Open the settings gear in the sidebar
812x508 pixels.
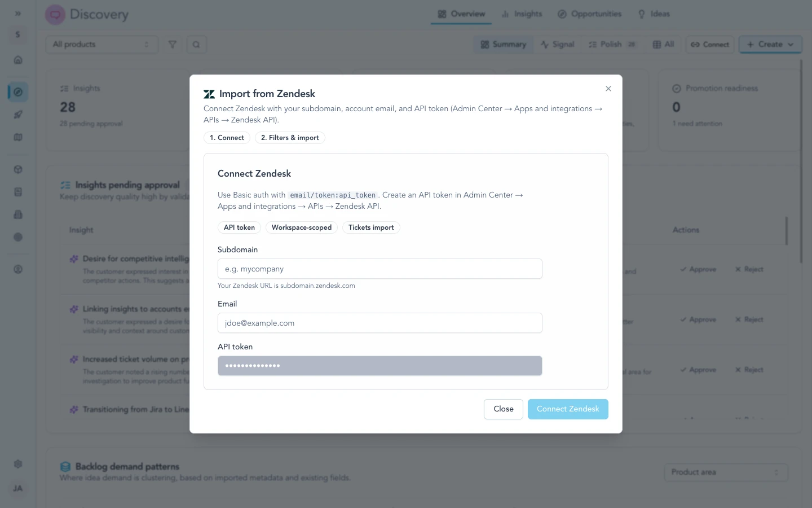18,464
